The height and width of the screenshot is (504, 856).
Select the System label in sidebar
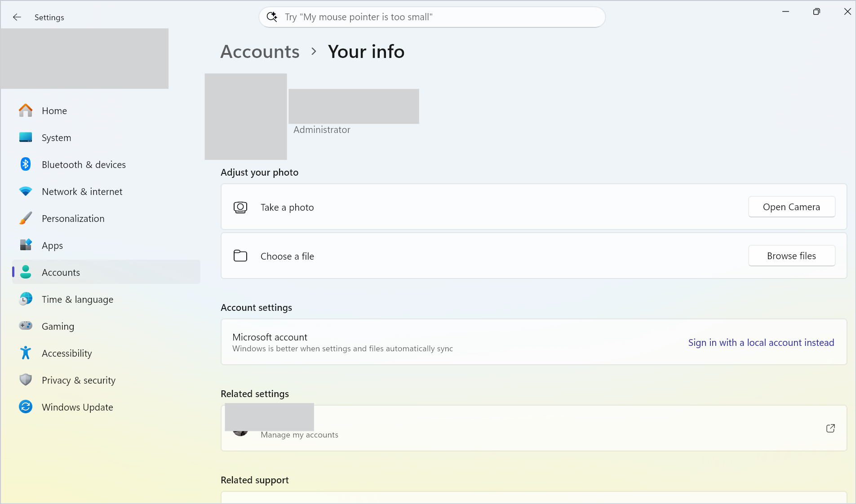coord(57,138)
